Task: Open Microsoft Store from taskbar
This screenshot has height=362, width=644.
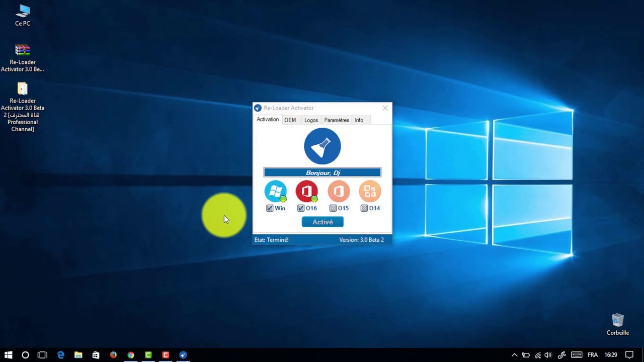Action: [96, 355]
